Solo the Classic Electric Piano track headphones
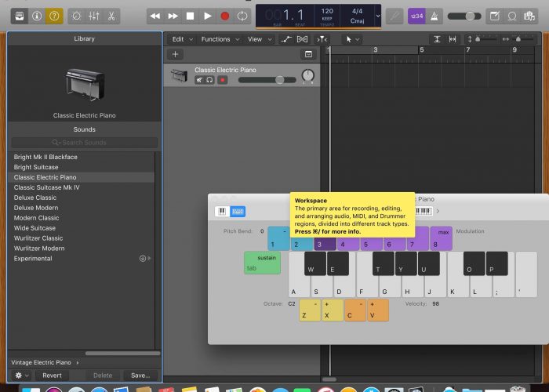The width and height of the screenshot is (549, 392). point(209,80)
